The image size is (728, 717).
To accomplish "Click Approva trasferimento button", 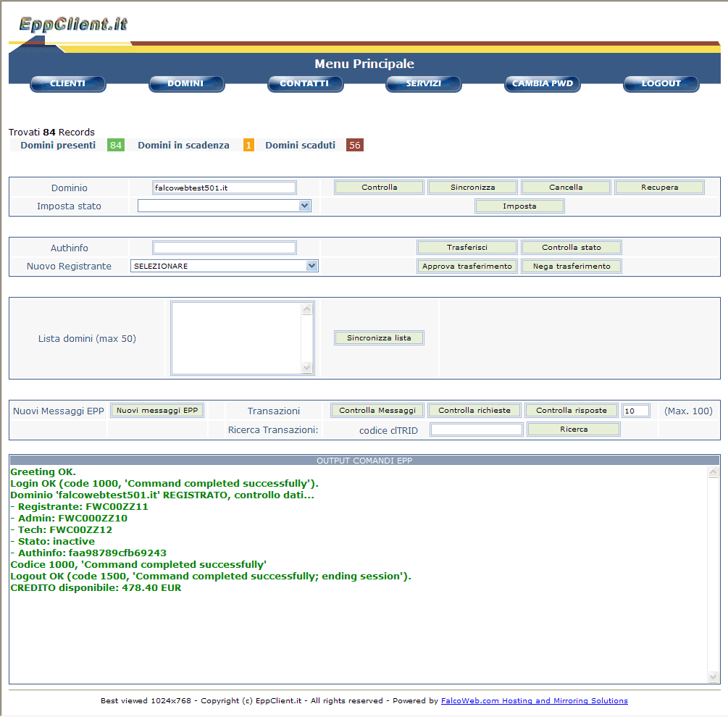I will tap(467, 267).
